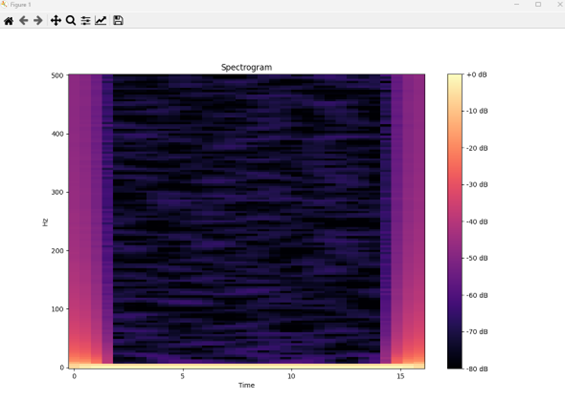Click the x-axis tick label 10
The image size is (565, 400).
(291, 376)
